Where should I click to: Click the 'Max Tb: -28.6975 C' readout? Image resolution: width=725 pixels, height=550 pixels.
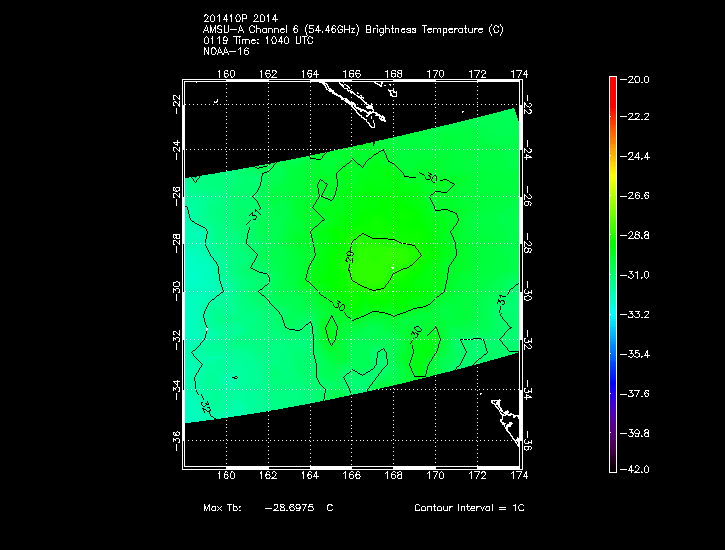pyautogui.click(x=268, y=508)
